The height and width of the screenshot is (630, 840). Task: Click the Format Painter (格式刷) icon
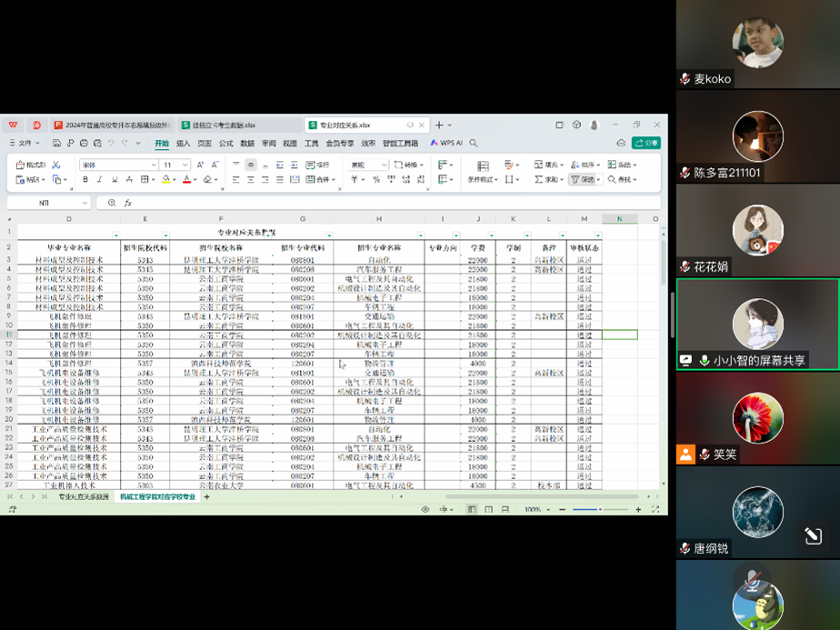(x=31, y=165)
